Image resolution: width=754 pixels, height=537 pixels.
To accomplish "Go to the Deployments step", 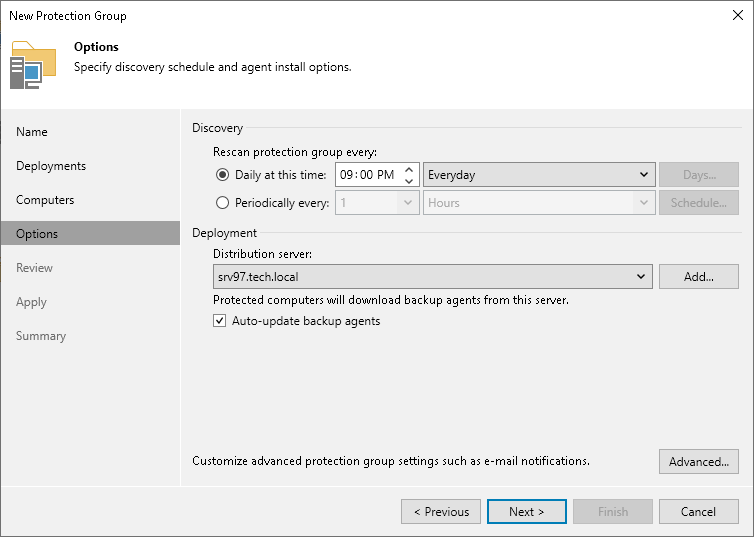I will 51,166.
